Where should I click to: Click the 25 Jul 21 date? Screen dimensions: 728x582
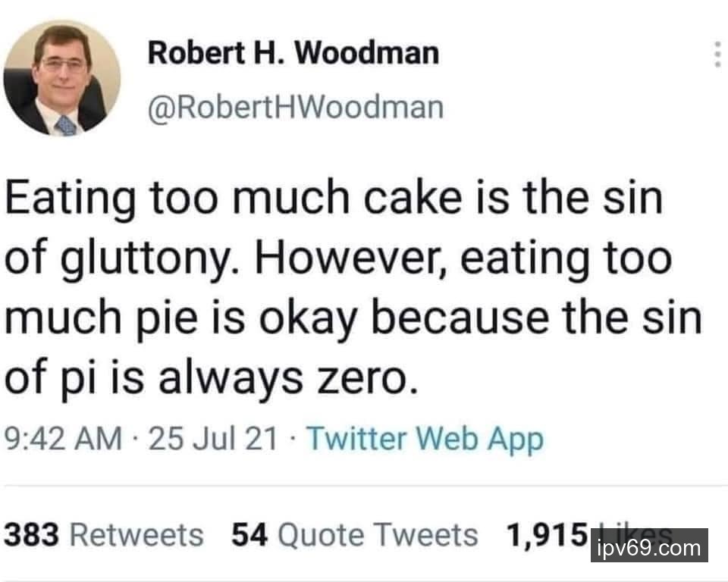pyautogui.click(x=213, y=439)
